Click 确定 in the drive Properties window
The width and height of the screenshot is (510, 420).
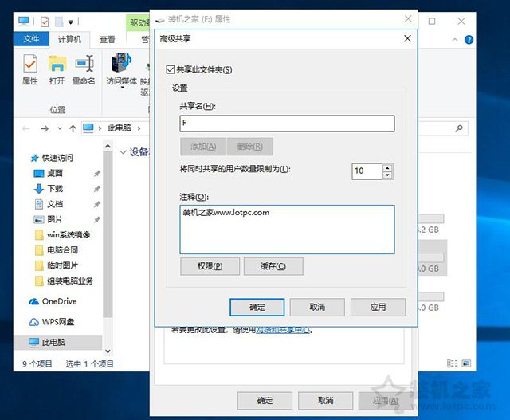[x=265, y=401]
